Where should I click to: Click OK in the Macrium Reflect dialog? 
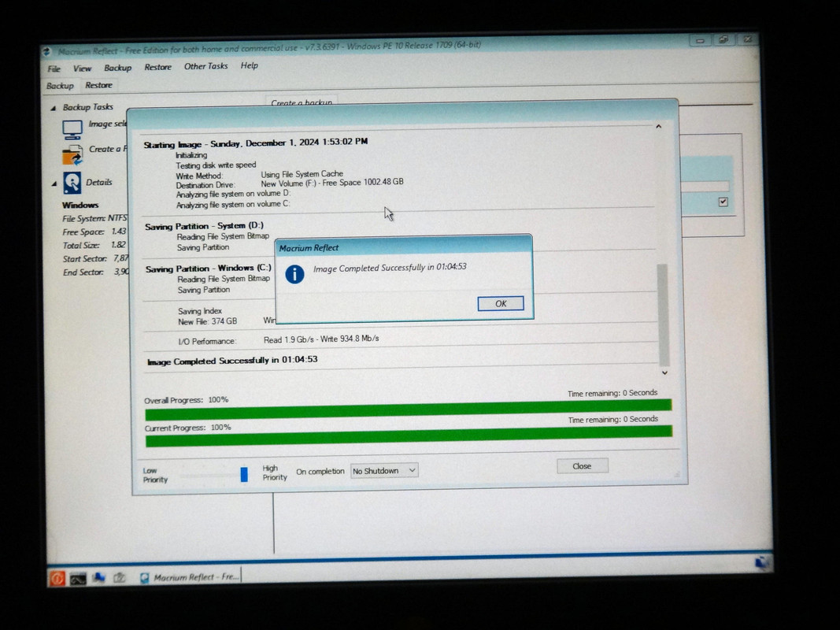[x=501, y=304]
